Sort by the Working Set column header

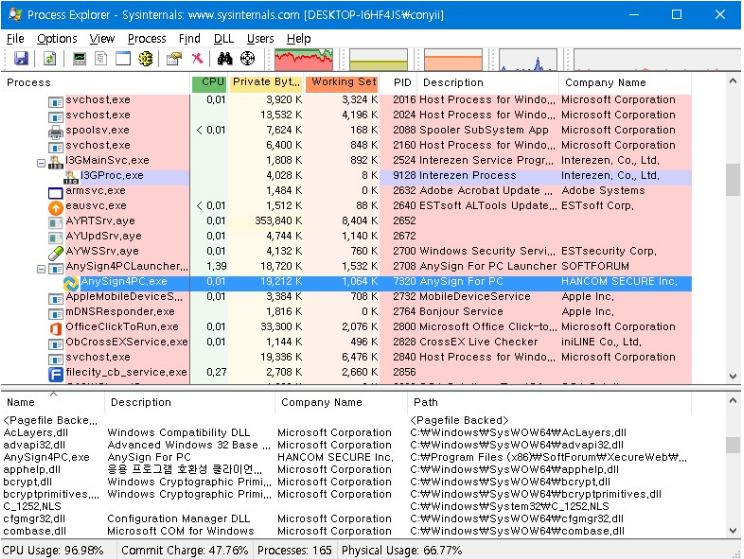tap(342, 83)
